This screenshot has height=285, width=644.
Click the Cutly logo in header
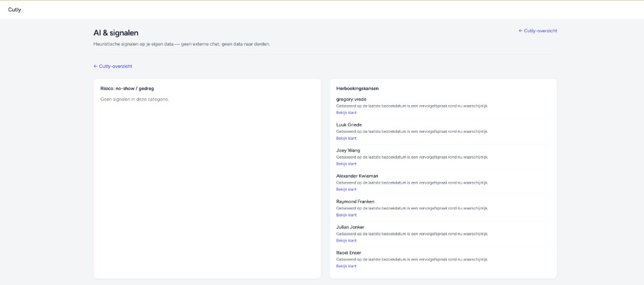(14, 9)
